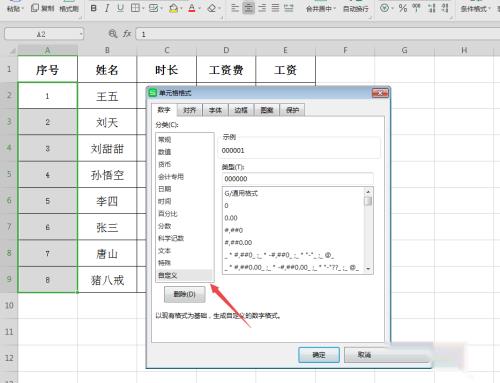Click the fill color bucket icon
This screenshot has height=383, width=500.
pos(173,8)
